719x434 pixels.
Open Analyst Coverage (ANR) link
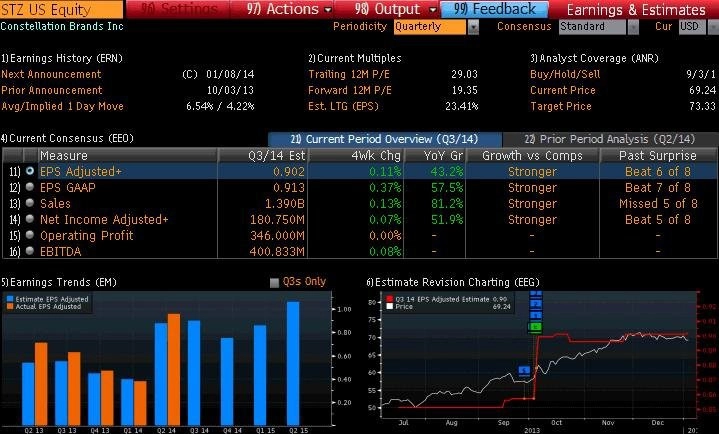(594, 58)
